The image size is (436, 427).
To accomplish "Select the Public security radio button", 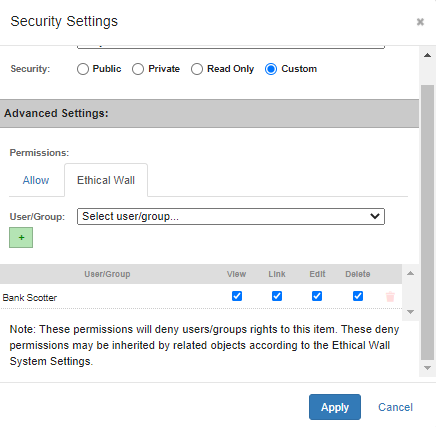I will 83,69.
